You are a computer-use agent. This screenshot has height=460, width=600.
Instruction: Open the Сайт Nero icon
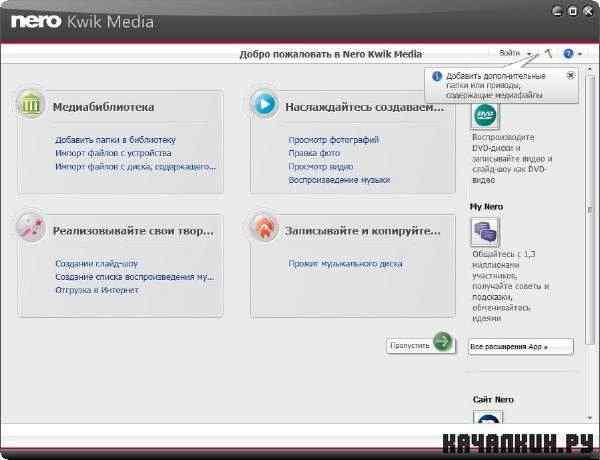pos(488,417)
